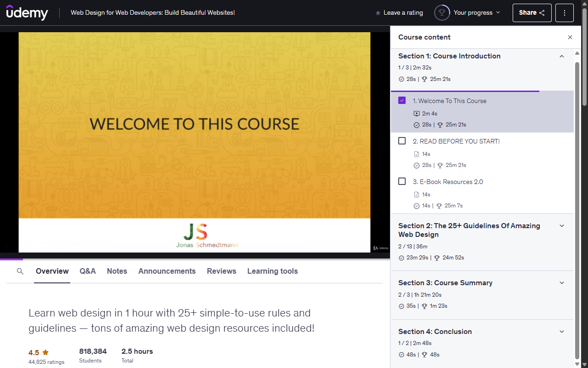Viewport: 588px width, 368px height.
Task: Expand Section 2 chevron arrow
Action: point(561,226)
